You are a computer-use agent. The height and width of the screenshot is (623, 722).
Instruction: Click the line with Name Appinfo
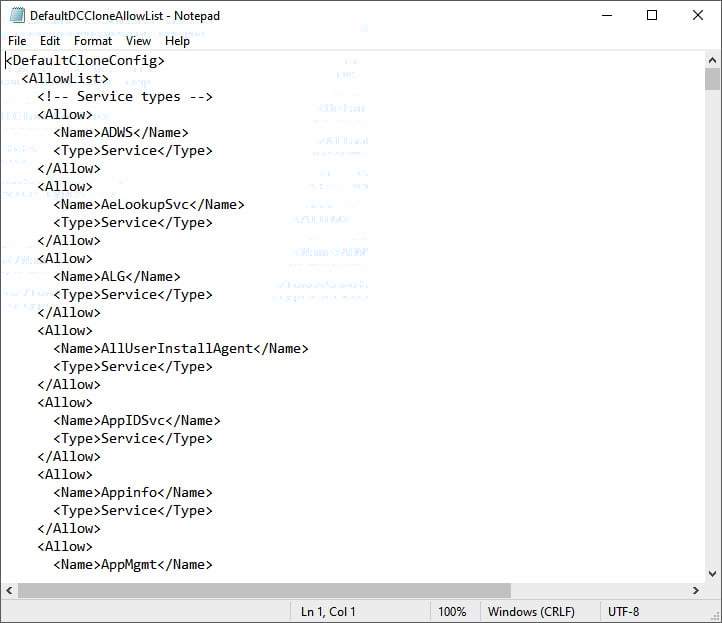(x=133, y=493)
